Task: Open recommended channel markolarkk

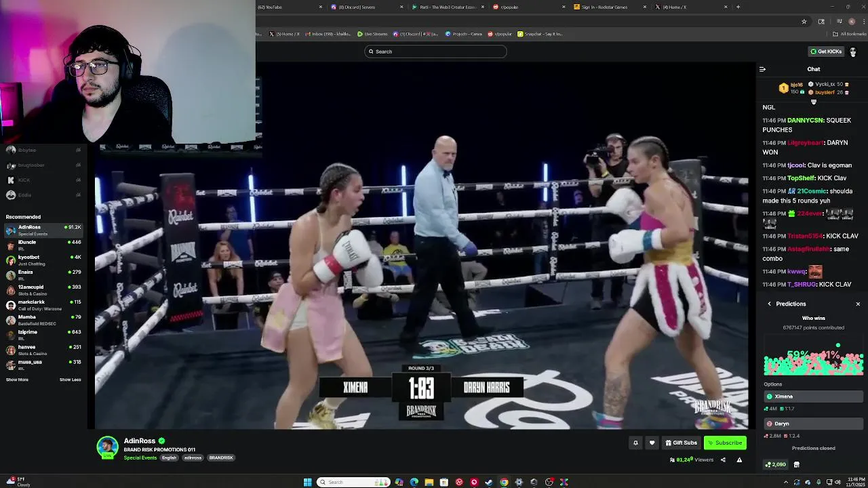Action: pyautogui.click(x=43, y=305)
